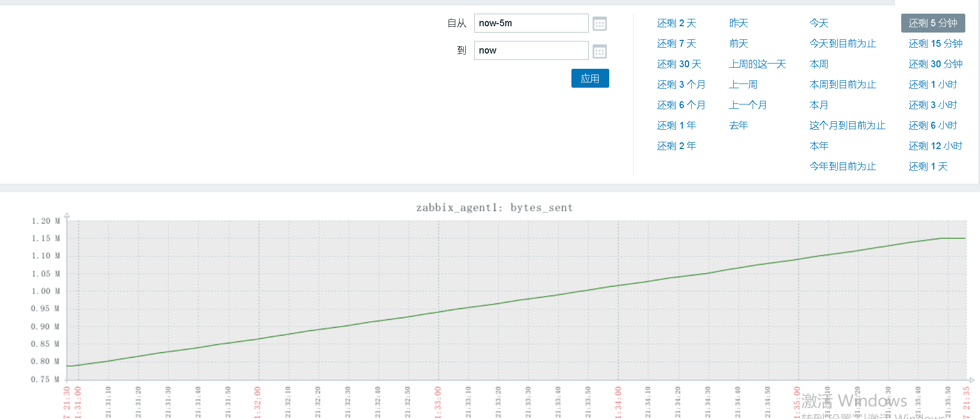Click the 0.75 M y-axis label

click(46, 380)
